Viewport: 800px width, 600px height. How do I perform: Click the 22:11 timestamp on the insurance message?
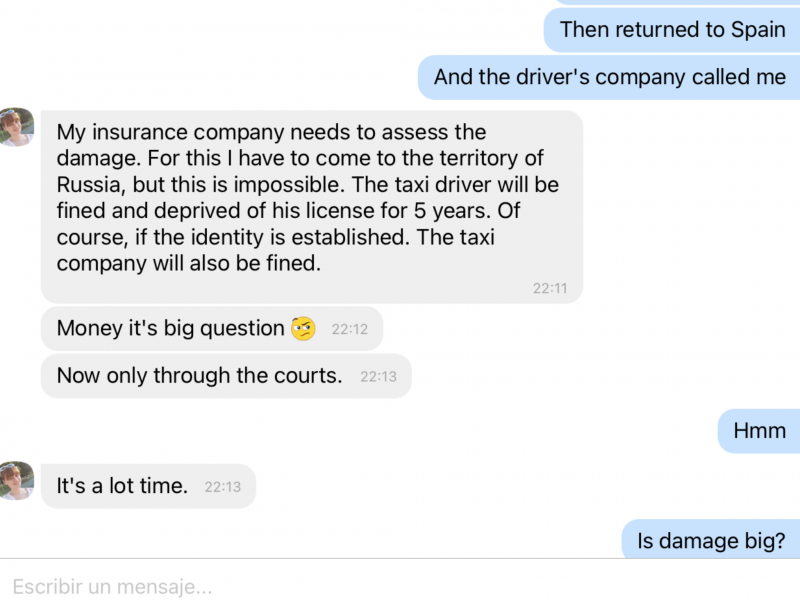point(549,288)
